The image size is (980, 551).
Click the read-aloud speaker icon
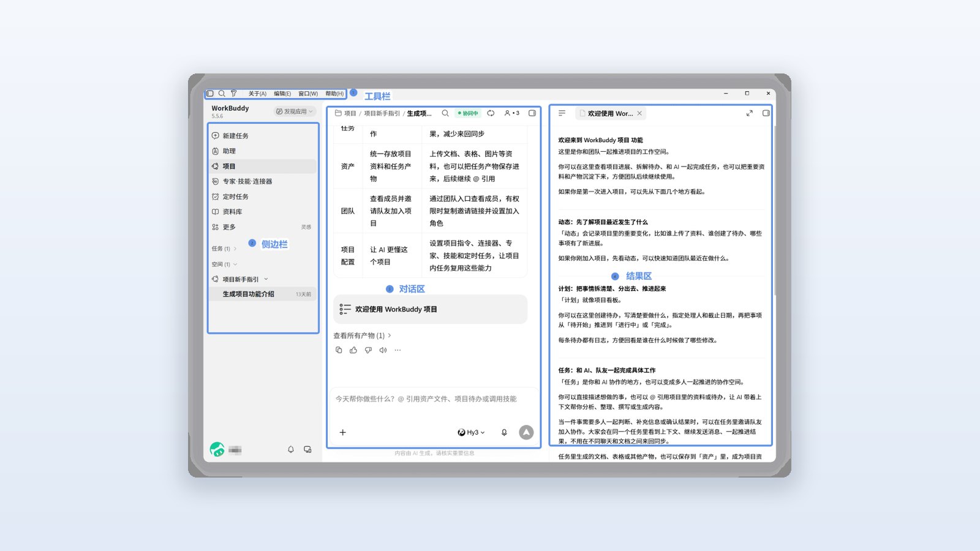point(383,350)
